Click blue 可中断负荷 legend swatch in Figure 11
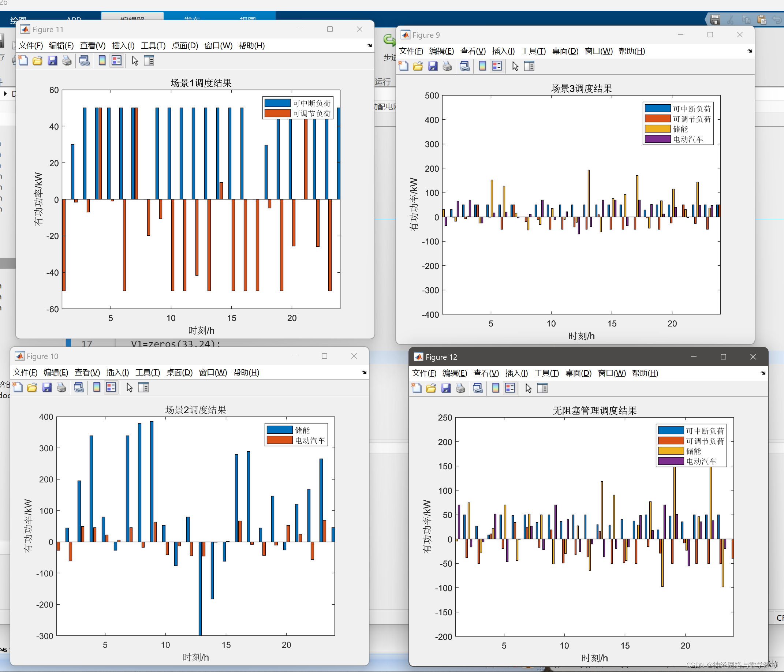This screenshot has height=672, width=784. (277, 103)
